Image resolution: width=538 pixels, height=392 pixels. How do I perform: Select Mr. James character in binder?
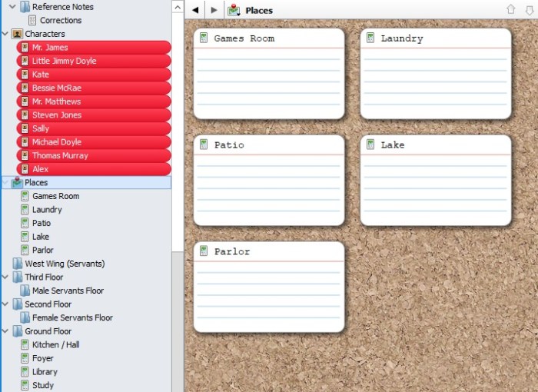(50, 48)
